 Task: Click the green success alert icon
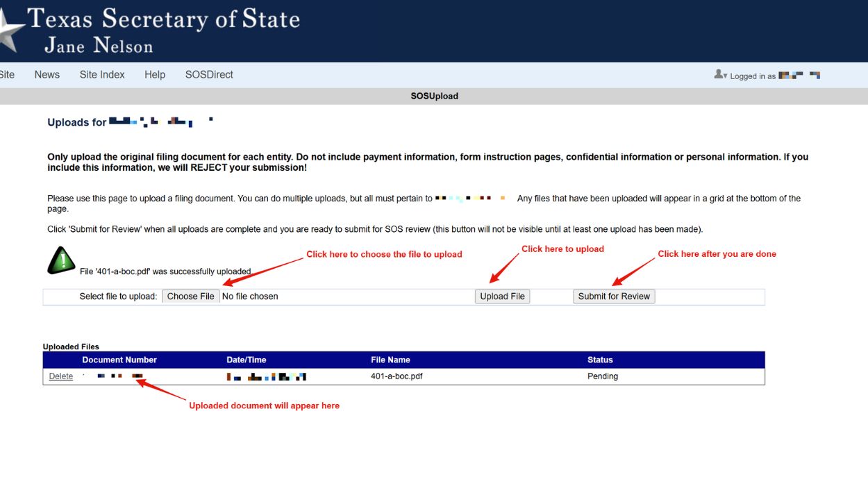click(61, 260)
